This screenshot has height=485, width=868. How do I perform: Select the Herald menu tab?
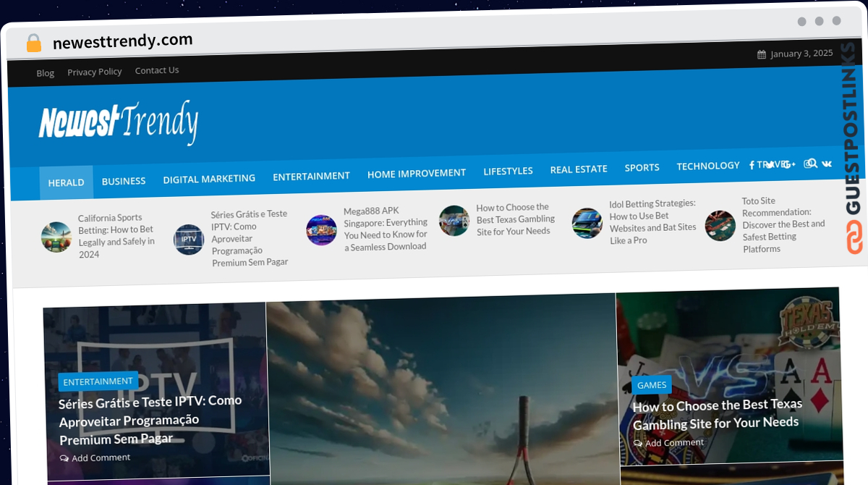pyautogui.click(x=67, y=182)
